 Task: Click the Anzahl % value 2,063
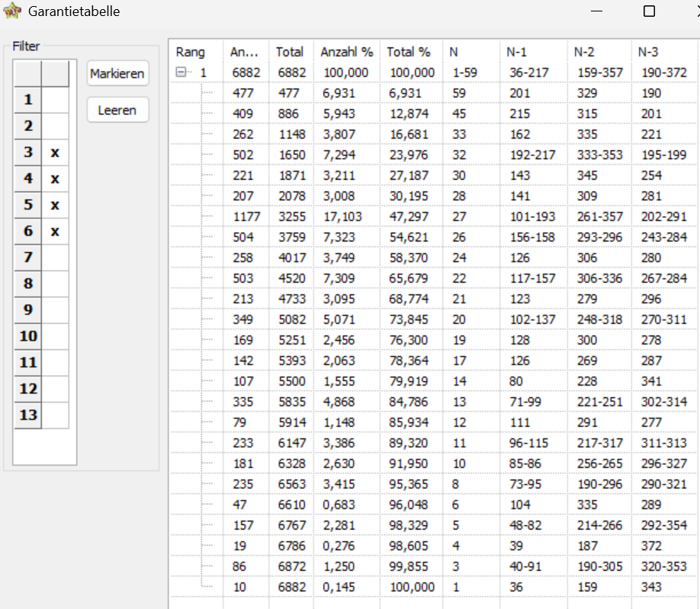[x=339, y=361]
